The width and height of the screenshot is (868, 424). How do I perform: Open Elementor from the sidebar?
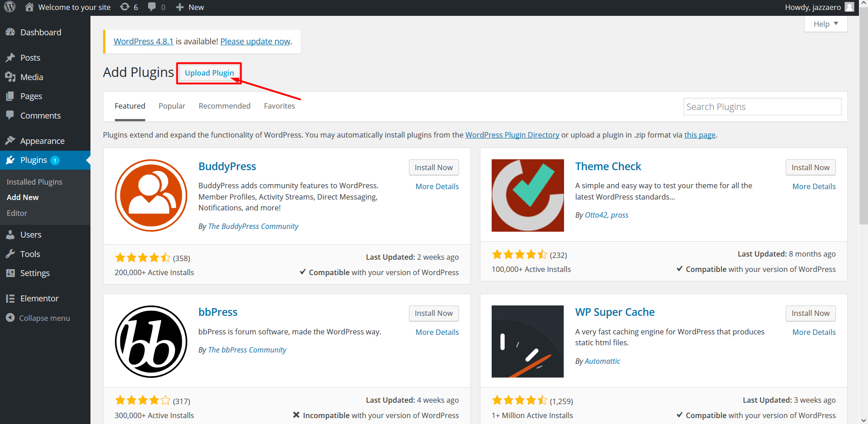pyautogui.click(x=39, y=299)
